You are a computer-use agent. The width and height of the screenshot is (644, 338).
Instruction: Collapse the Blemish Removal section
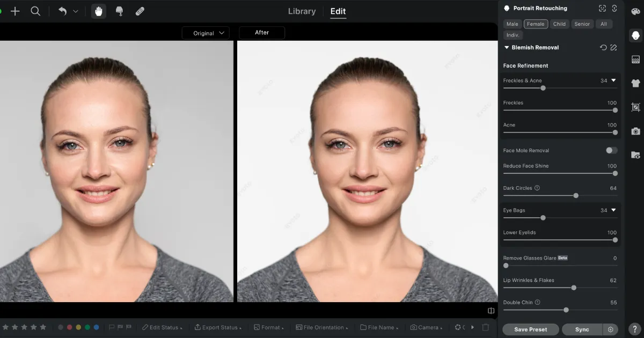click(x=507, y=48)
